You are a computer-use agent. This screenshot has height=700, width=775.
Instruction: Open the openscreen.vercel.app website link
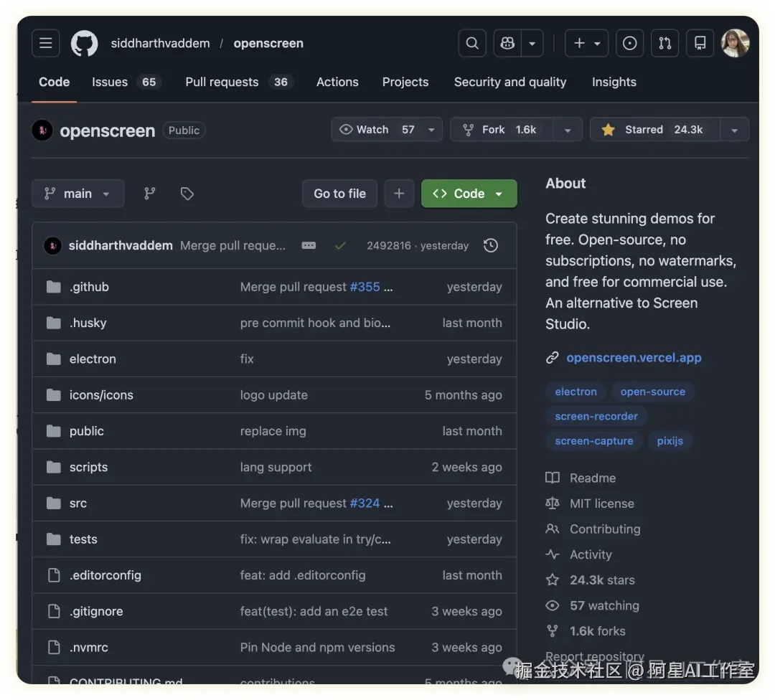(634, 358)
